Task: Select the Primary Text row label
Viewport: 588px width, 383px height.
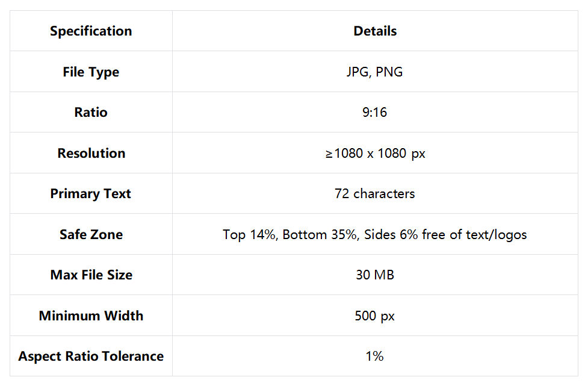Action: pyautogui.click(x=91, y=194)
